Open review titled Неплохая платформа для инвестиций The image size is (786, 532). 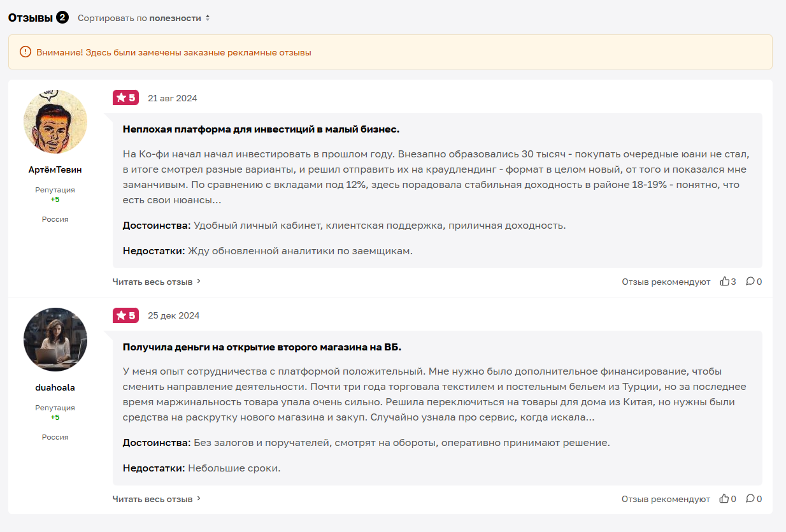tap(261, 129)
